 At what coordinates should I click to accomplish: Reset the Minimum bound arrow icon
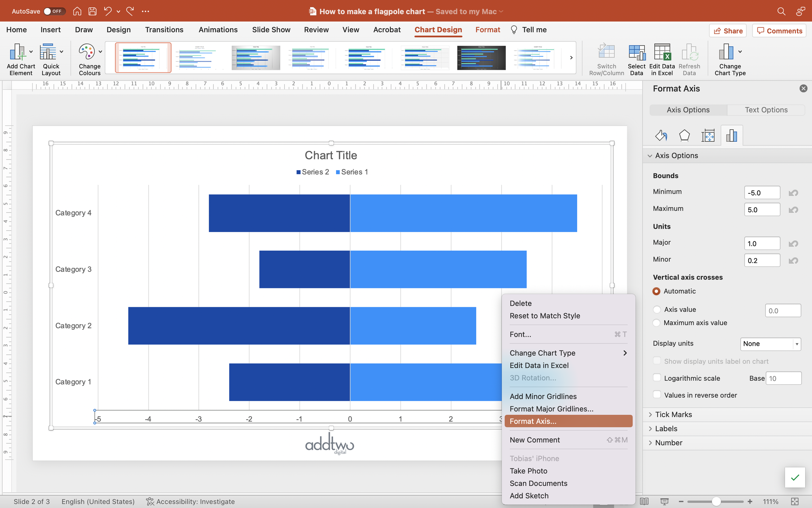point(793,193)
